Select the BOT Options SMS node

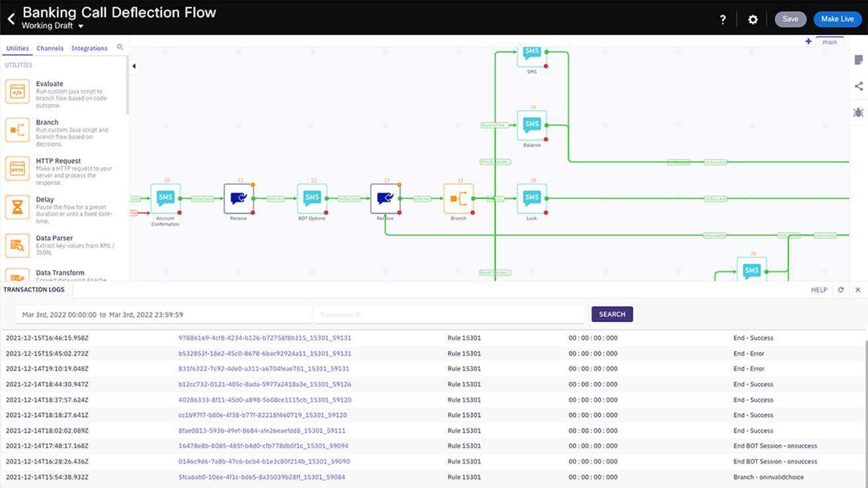(312, 198)
